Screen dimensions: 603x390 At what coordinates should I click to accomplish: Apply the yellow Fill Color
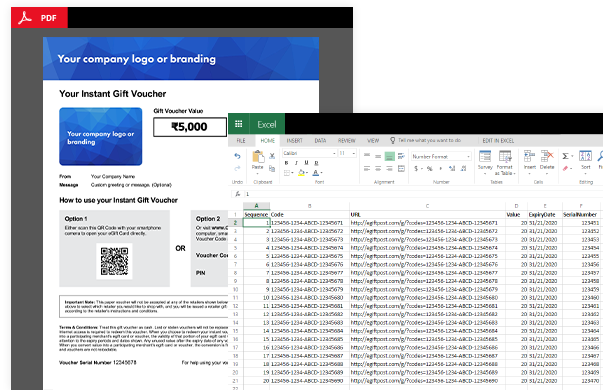click(302, 173)
